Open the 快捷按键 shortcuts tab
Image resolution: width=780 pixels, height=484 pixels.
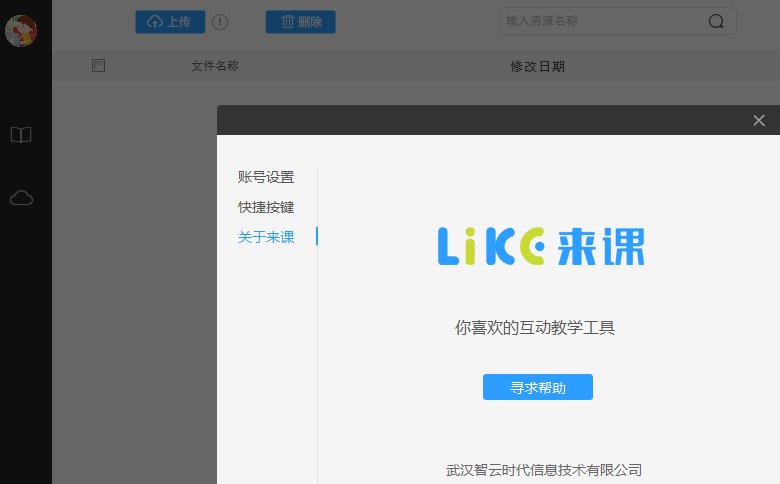266,207
